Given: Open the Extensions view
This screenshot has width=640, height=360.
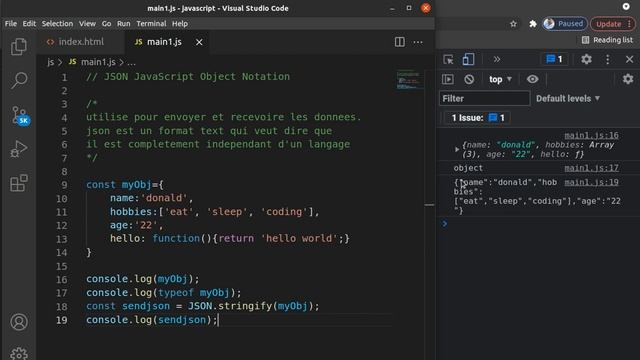Looking at the screenshot, I should click(19, 183).
